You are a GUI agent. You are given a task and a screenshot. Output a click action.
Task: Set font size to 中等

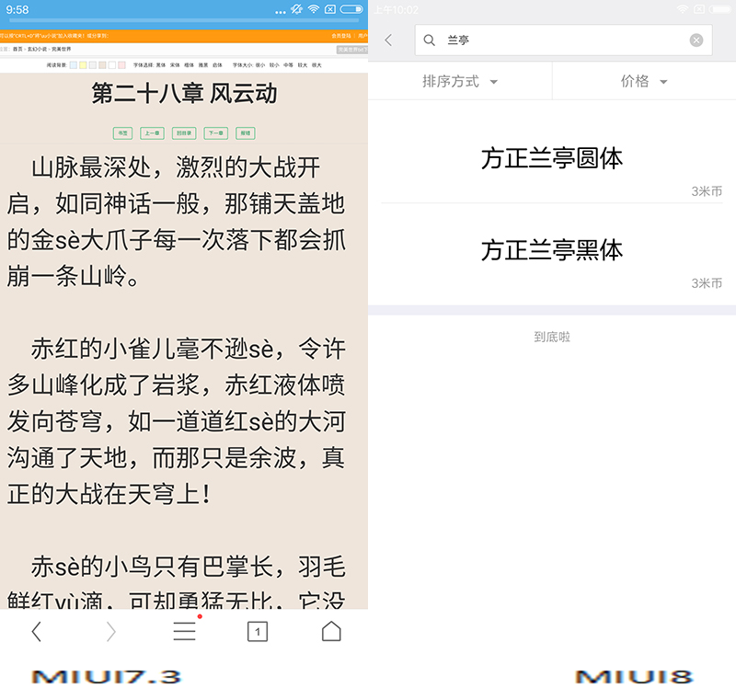coord(288,65)
